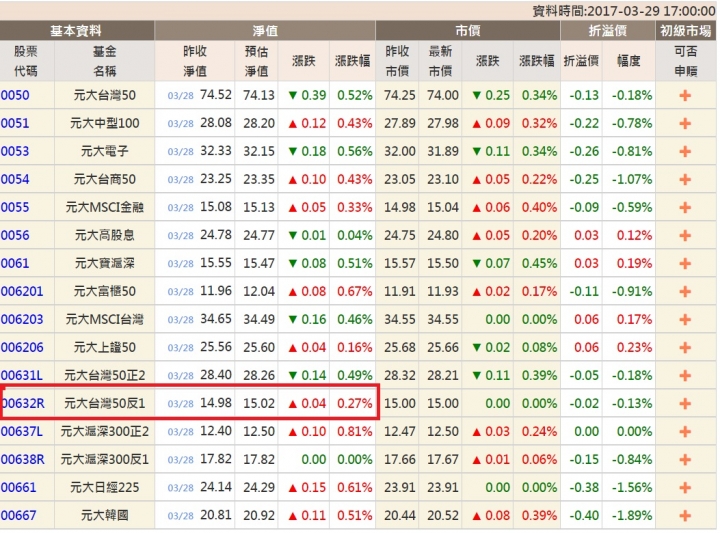
Task: Click the plus icon for 元大寶滬深
Action: (x=685, y=264)
